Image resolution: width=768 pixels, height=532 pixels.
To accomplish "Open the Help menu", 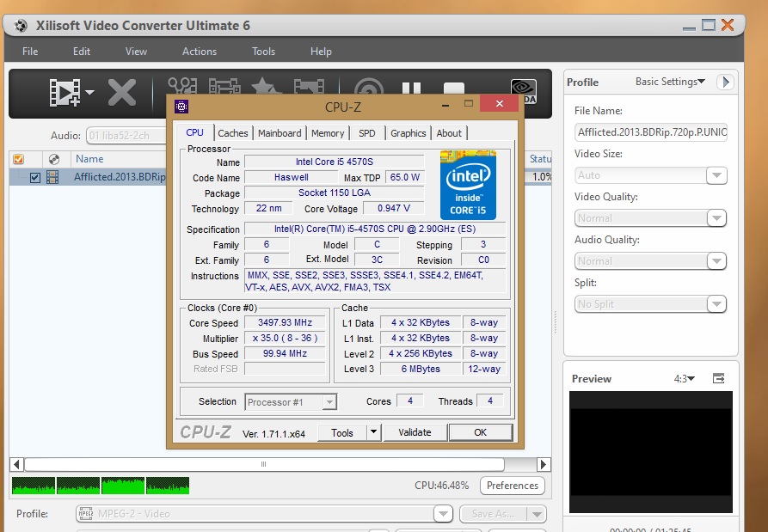I will [321, 52].
